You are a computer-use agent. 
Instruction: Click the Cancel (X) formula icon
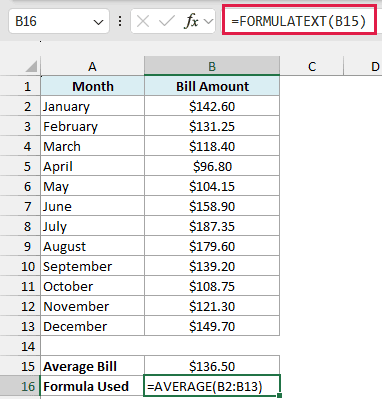pyautogui.click(x=143, y=22)
